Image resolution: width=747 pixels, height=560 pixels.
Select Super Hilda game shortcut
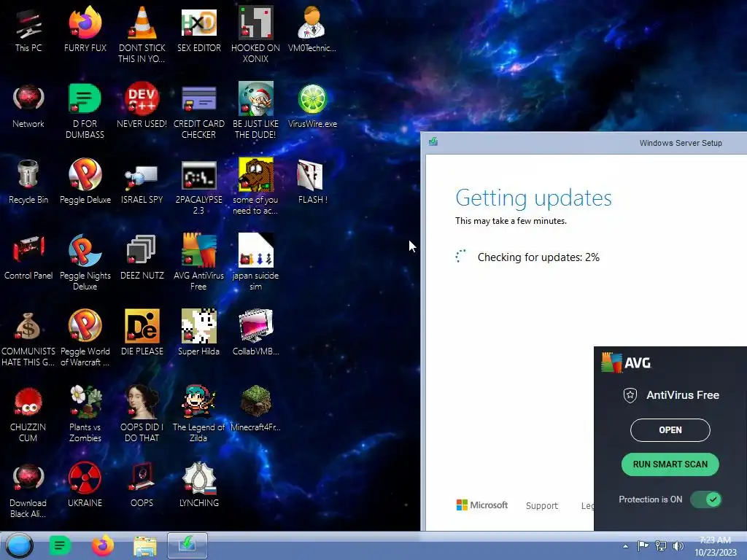(x=199, y=332)
